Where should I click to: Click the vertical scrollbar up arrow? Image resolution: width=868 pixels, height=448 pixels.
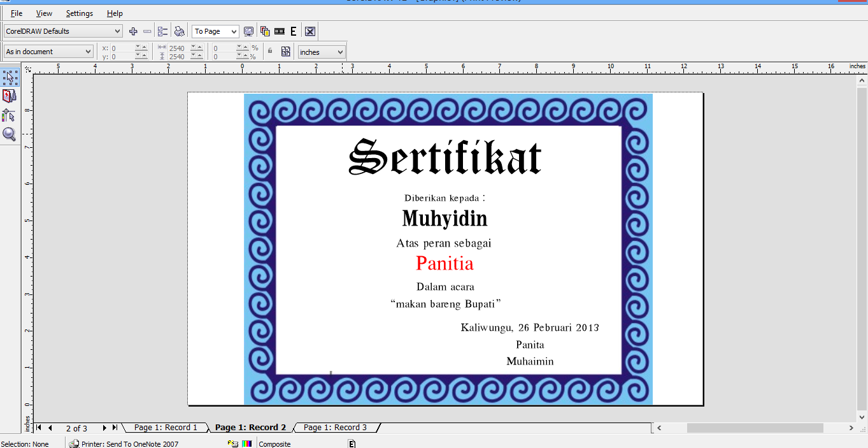click(x=862, y=81)
